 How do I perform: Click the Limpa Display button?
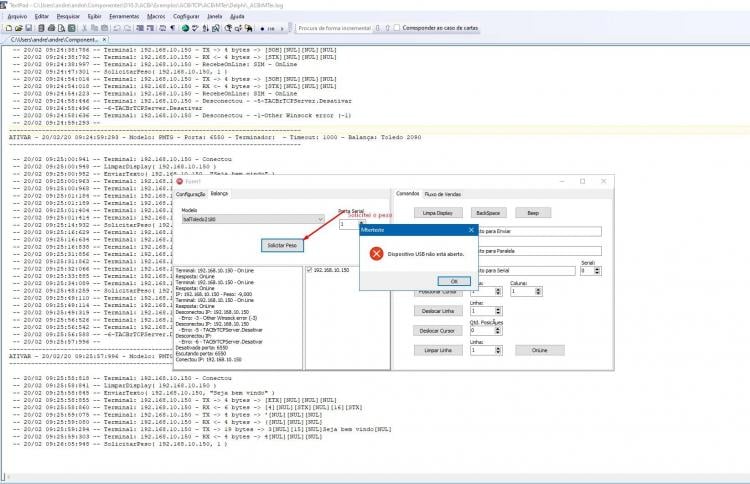(x=438, y=213)
